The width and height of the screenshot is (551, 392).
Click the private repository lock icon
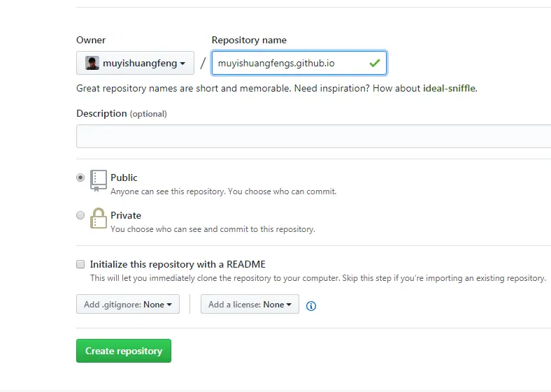tap(99, 218)
